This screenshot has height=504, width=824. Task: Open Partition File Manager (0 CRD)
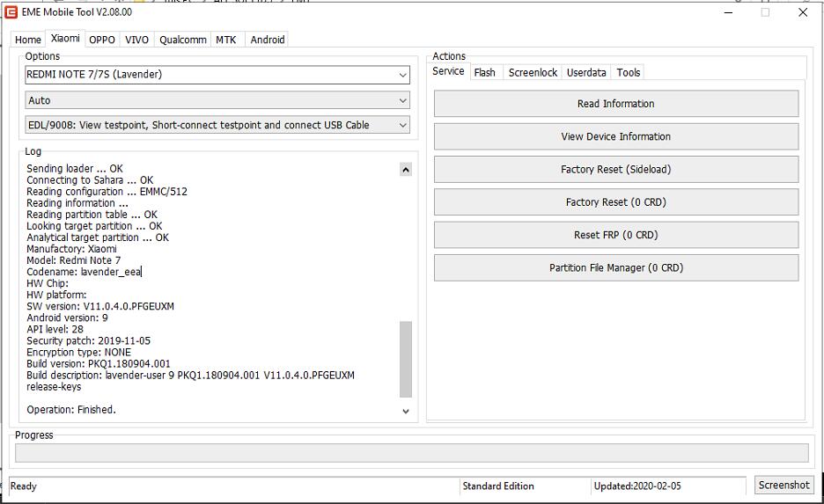(616, 267)
